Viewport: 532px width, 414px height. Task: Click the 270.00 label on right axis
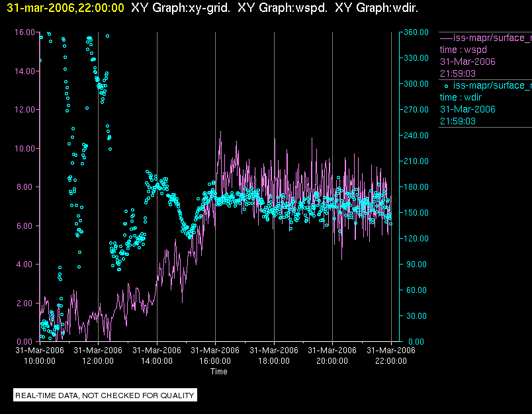pos(416,110)
